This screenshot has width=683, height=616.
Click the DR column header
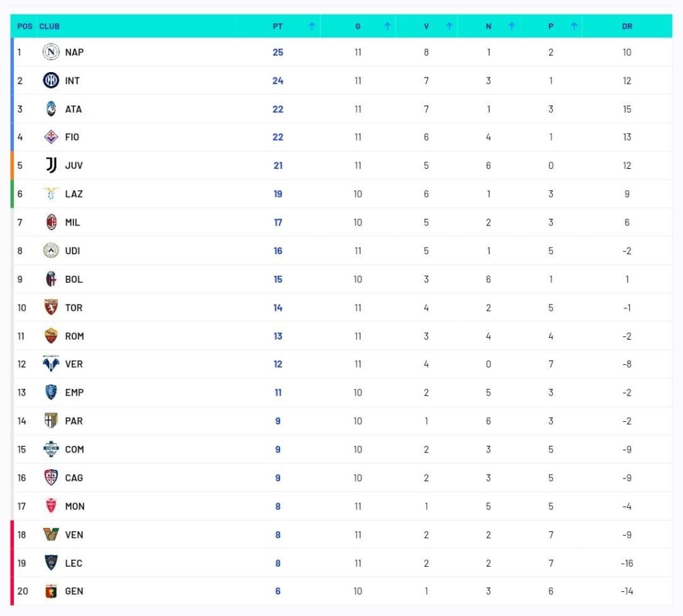point(627,26)
